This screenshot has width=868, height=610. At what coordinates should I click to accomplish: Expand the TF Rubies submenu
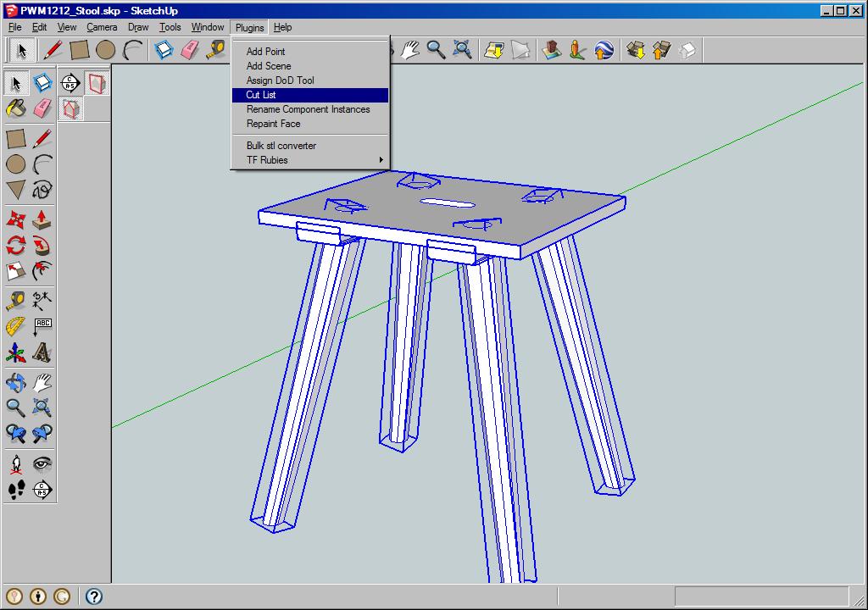(310, 160)
